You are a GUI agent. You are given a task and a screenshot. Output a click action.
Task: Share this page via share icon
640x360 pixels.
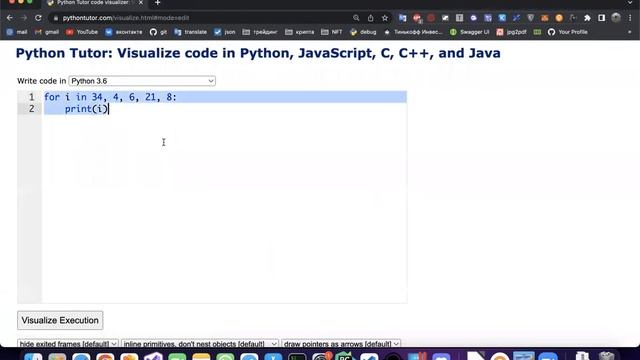point(371,18)
